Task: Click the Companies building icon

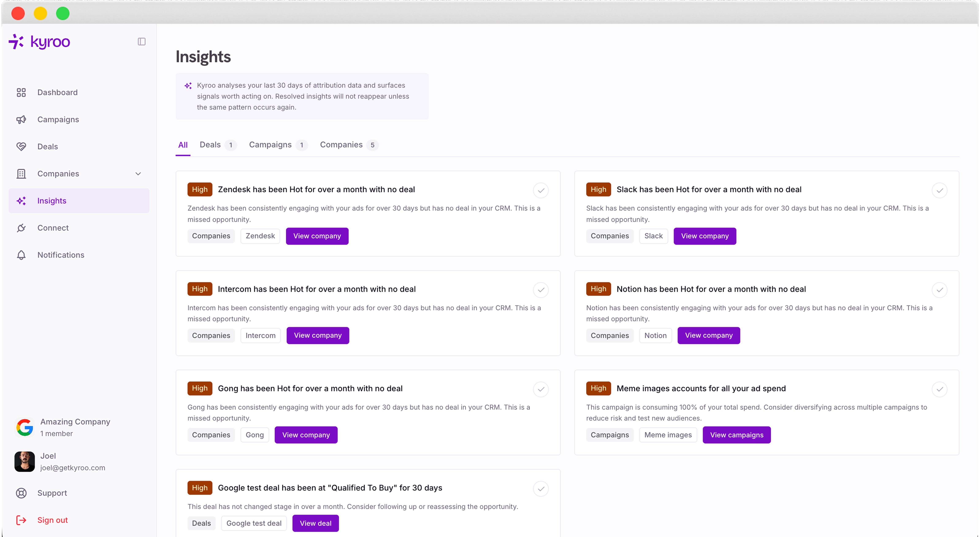Action: (x=21, y=174)
